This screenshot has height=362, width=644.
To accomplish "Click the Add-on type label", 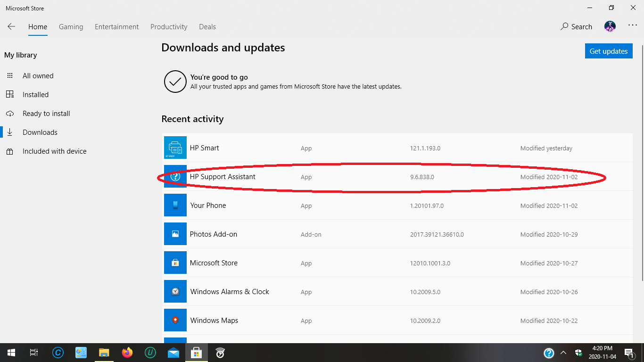I will pos(311,235).
